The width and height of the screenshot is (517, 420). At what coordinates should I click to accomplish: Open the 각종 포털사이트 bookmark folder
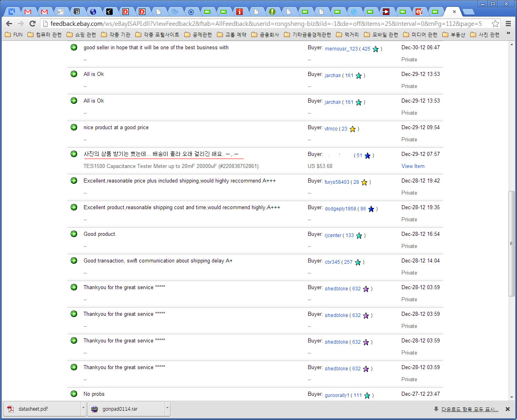click(157, 35)
